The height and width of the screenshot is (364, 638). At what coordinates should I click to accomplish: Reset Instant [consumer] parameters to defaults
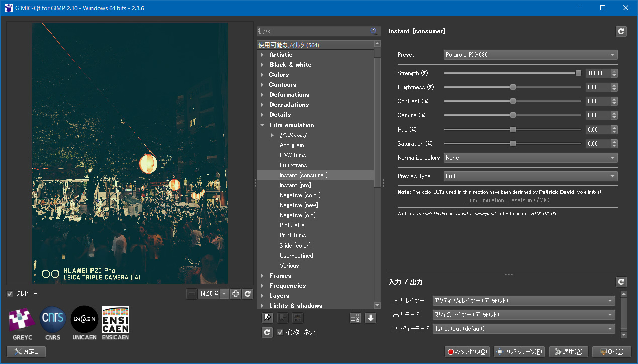pyautogui.click(x=621, y=31)
